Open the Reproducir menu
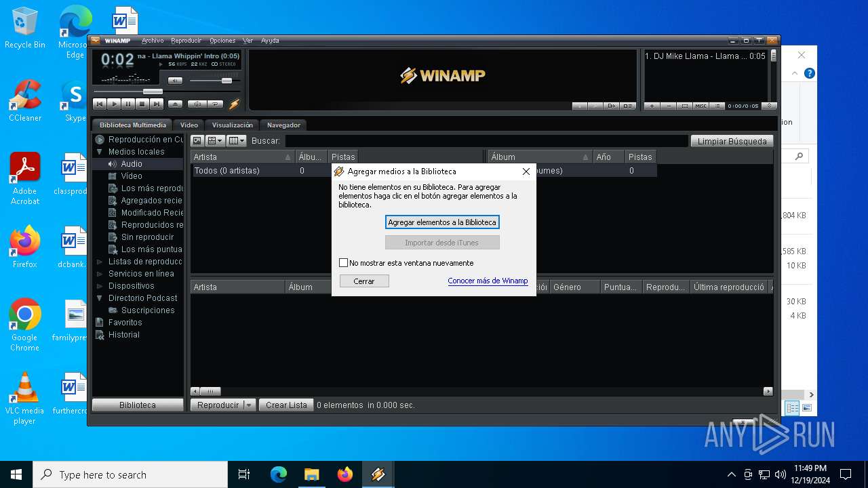The width and height of the screenshot is (868, 488). 186,41
